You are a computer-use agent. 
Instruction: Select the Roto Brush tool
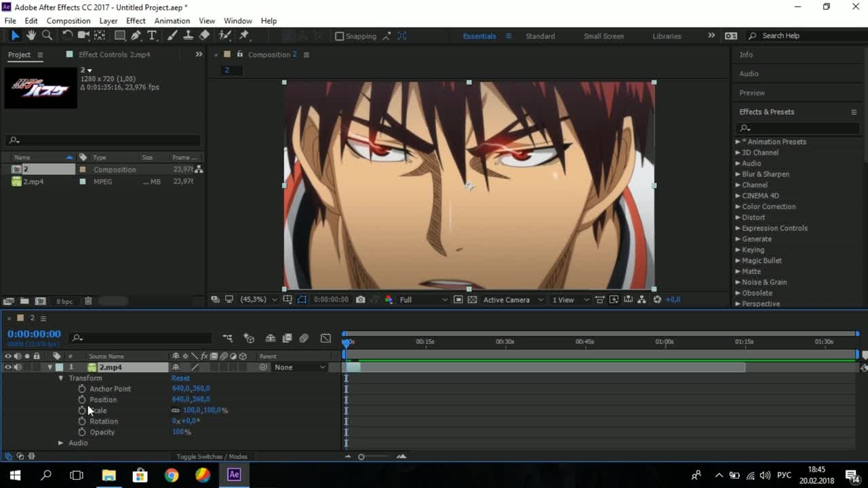pos(225,35)
